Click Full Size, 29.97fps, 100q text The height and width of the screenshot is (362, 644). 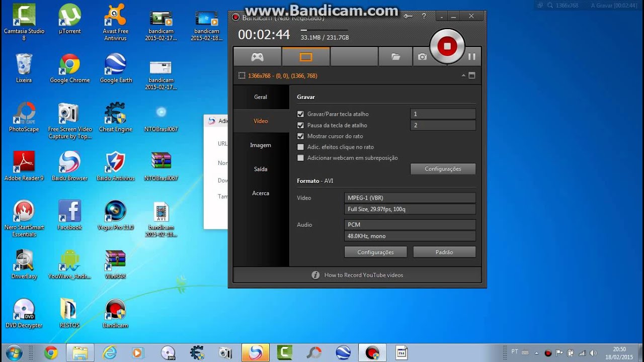click(x=376, y=209)
